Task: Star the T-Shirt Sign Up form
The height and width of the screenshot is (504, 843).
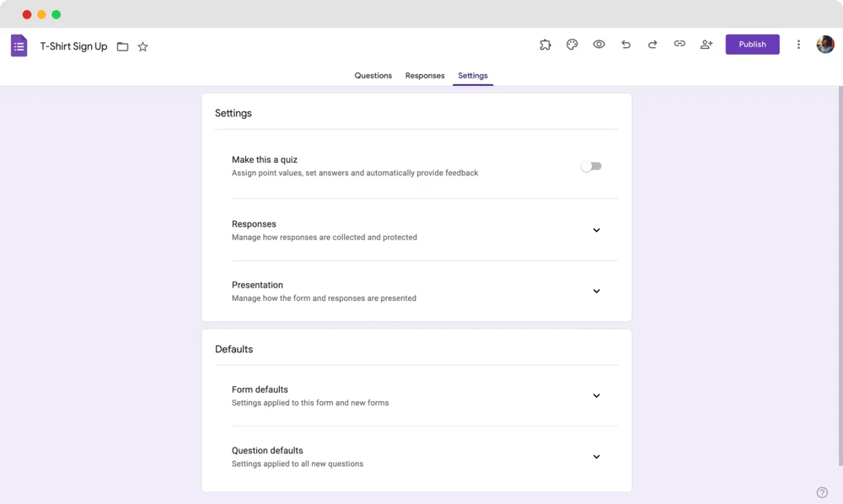Action: [x=142, y=46]
